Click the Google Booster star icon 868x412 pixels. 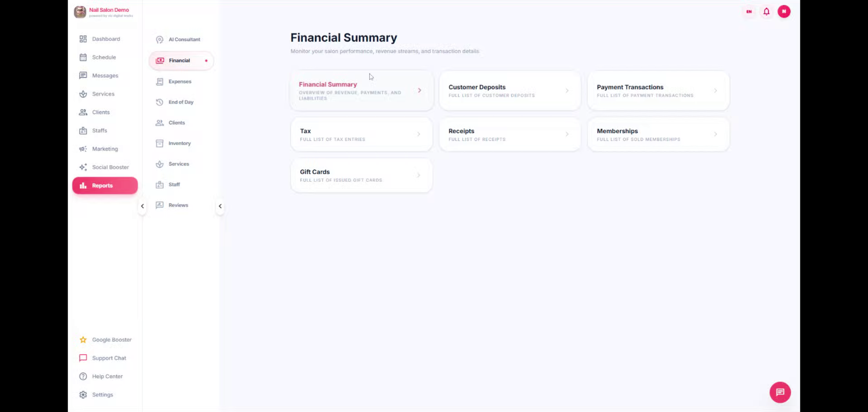(83, 340)
